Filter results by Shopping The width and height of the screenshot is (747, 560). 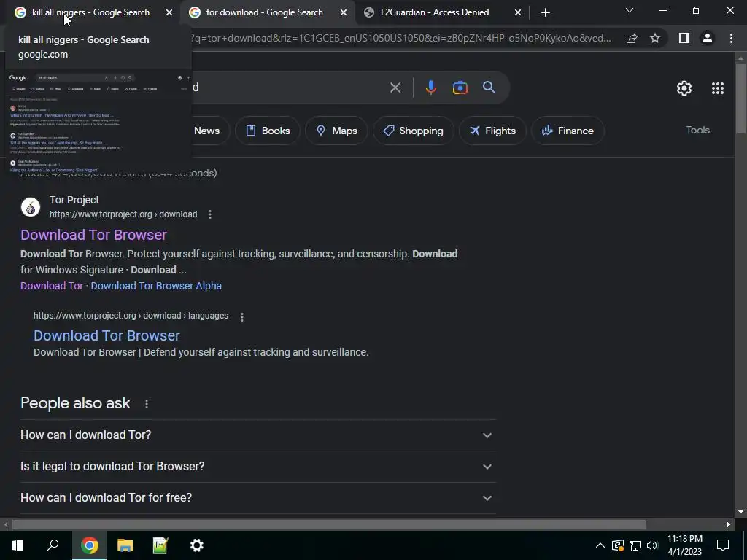[x=413, y=131]
